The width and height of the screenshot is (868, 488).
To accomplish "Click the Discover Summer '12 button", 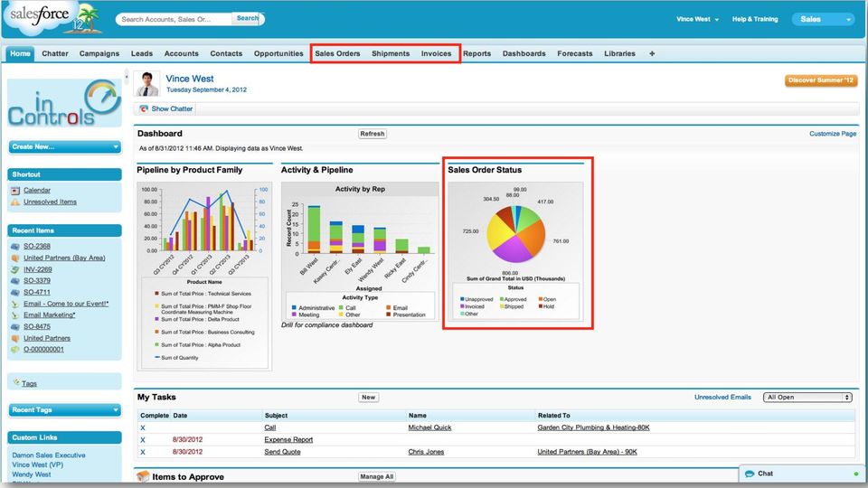I will coord(821,80).
